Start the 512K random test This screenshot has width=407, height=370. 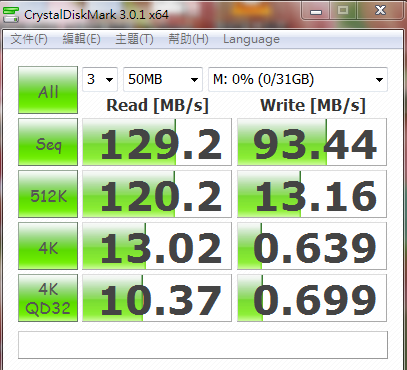click(x=48, y=194)
